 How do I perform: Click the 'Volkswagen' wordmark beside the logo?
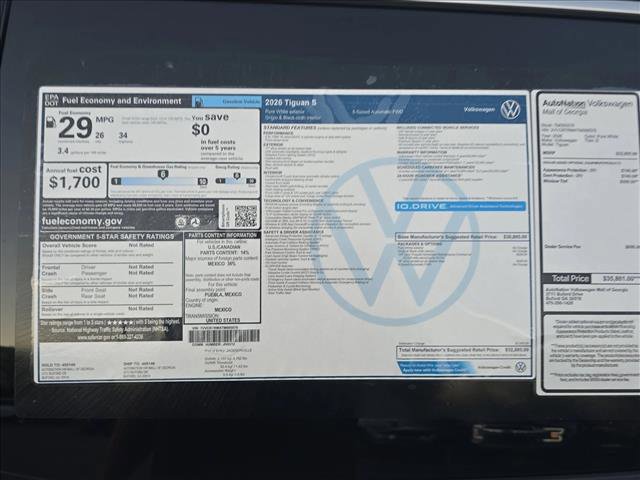click(x=480, y=109)
